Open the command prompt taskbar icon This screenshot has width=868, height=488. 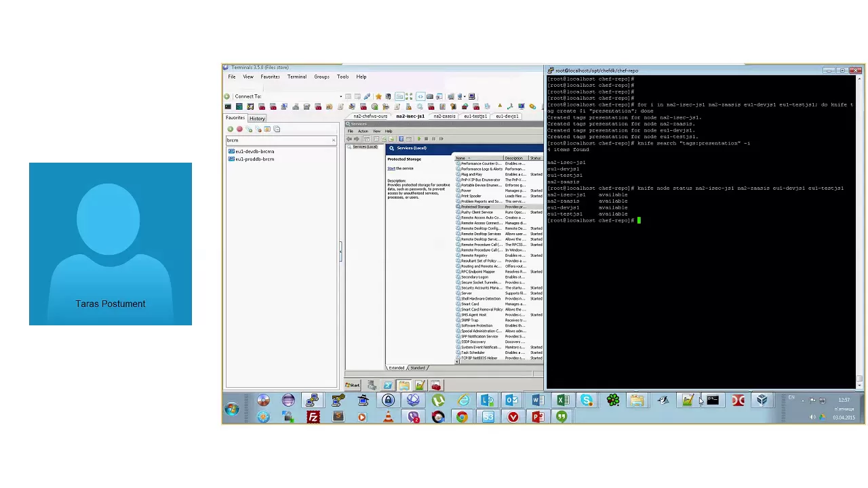pos(713,401)
